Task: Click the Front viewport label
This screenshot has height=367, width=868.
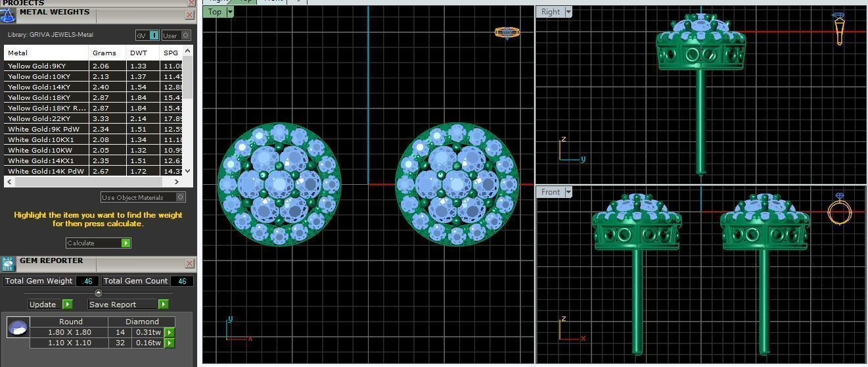Action: (x=551, y=192)
